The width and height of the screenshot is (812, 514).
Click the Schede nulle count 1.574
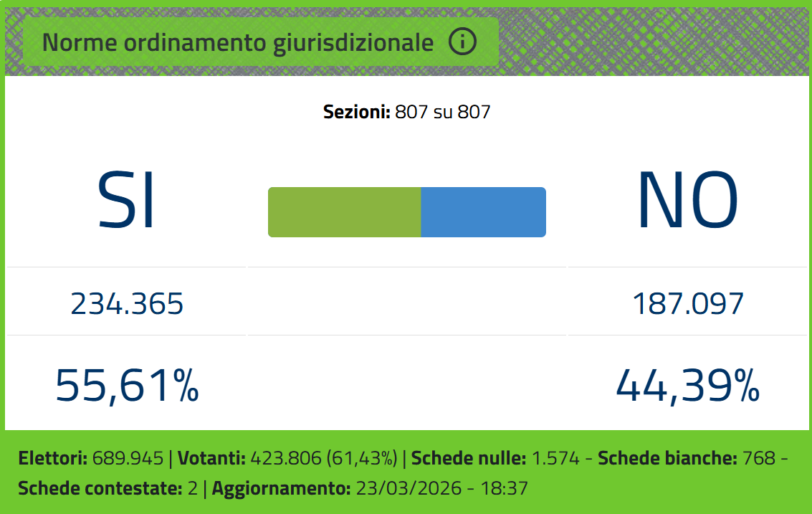point(556,458)
